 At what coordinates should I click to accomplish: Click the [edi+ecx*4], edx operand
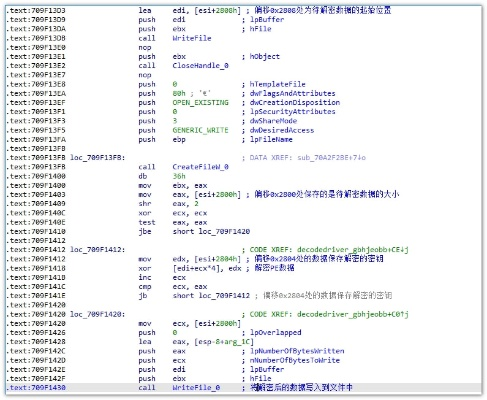pyautogui.click(x=207, y=268)
